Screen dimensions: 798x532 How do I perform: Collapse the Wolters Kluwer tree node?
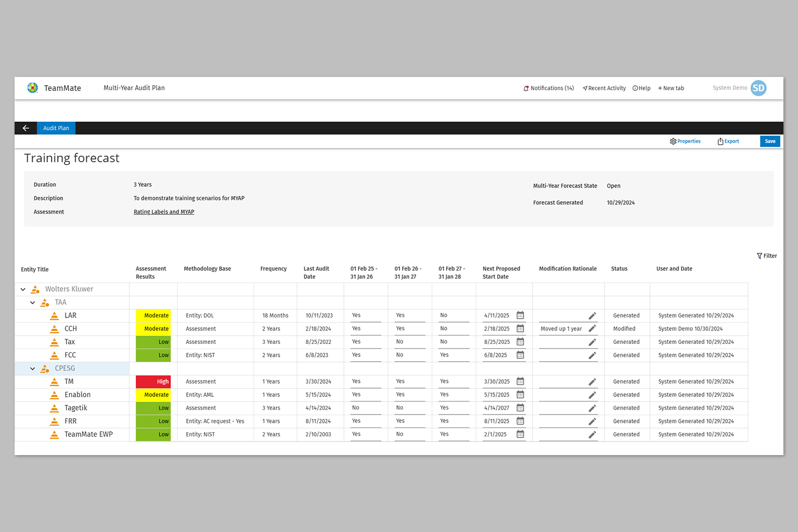pyautogui.click(x=23, y=289)
